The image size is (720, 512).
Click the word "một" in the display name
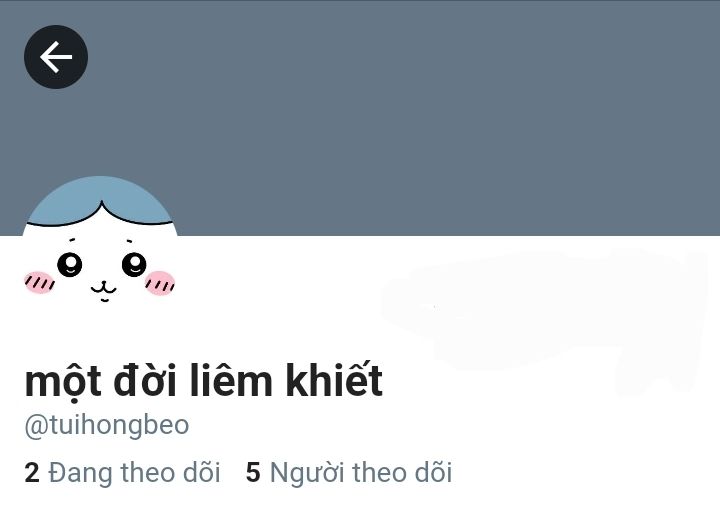point(63,382)
